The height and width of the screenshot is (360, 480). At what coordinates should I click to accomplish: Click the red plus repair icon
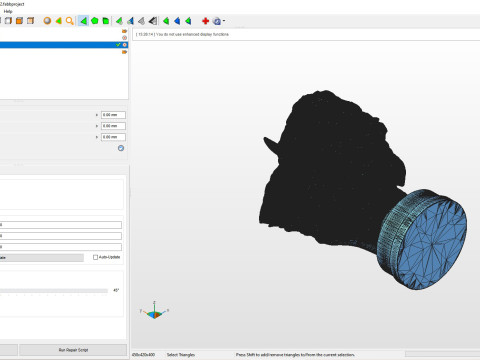(205, 21)
